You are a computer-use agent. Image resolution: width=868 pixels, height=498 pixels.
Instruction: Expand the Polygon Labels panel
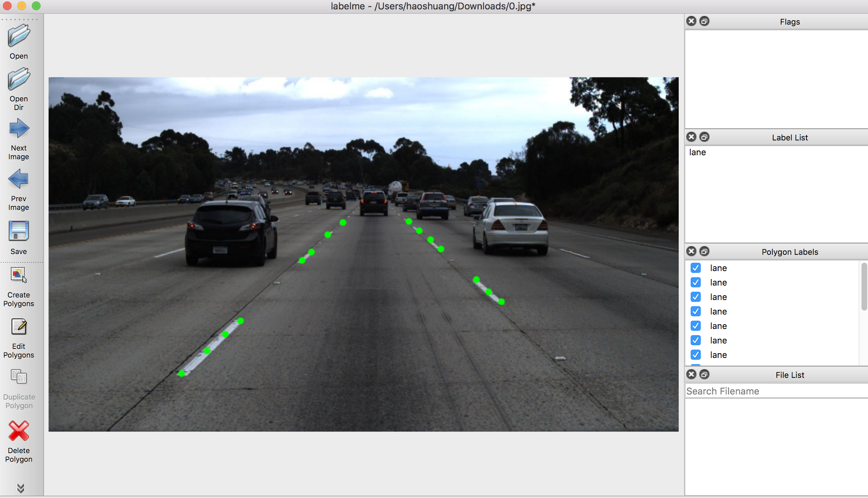click(703, 251)
